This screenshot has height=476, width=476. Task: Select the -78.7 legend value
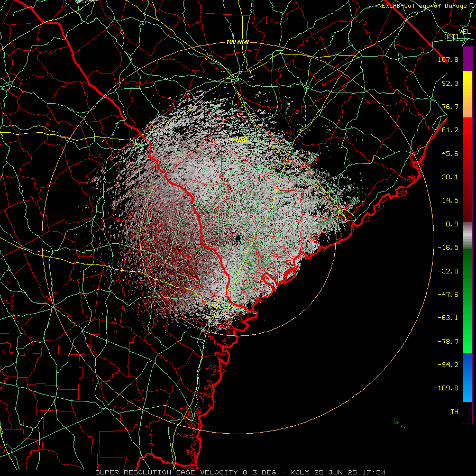pyautogui.click(x=448, y=342)
